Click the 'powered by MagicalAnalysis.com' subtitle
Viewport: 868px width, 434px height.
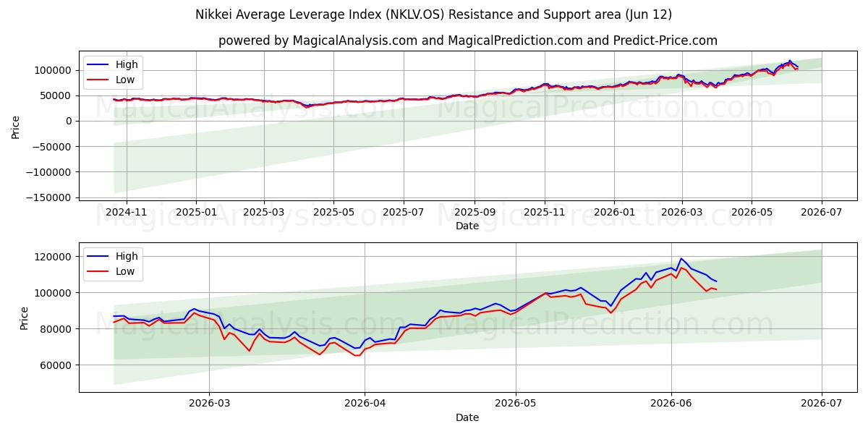coord(468,41)
